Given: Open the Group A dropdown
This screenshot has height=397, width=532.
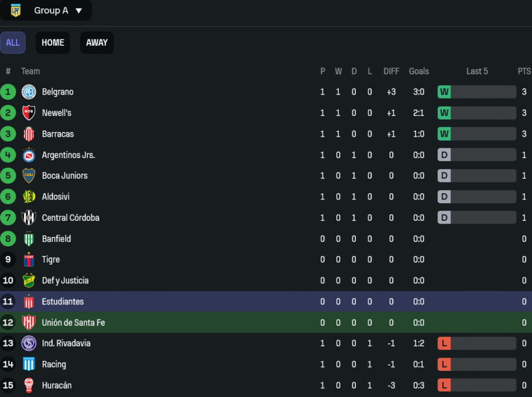Looking at the screenshot, I should 51,11.
